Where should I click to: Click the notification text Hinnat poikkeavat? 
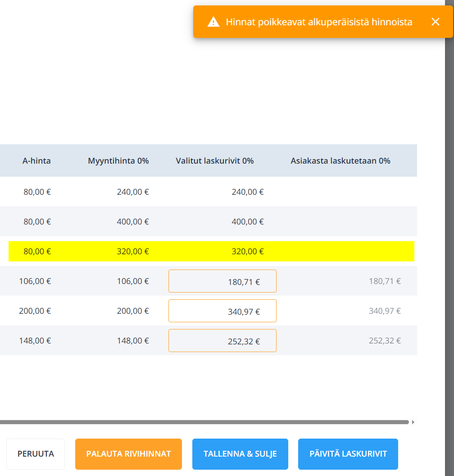click(319, 22)
